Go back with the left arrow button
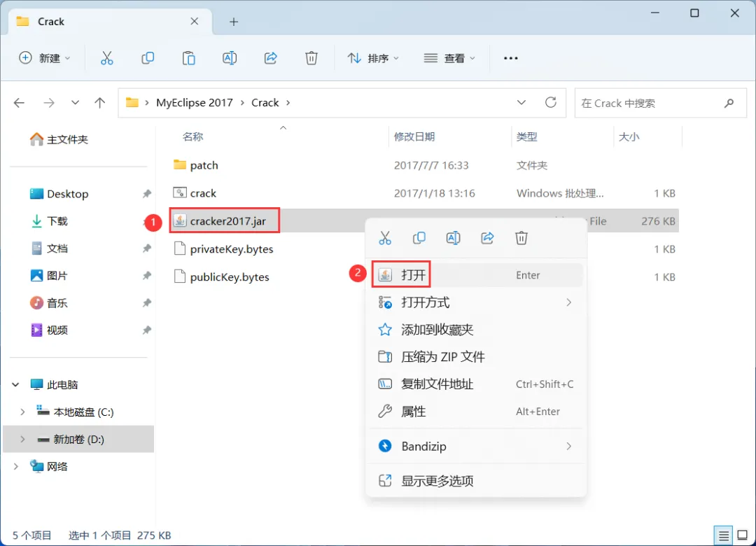756x546 pixels. (x=20, y=103)
